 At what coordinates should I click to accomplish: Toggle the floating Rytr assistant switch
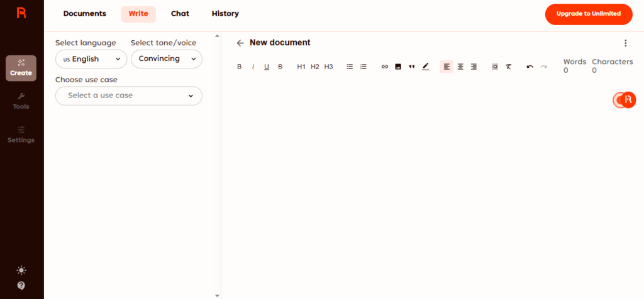pos(625,100)
